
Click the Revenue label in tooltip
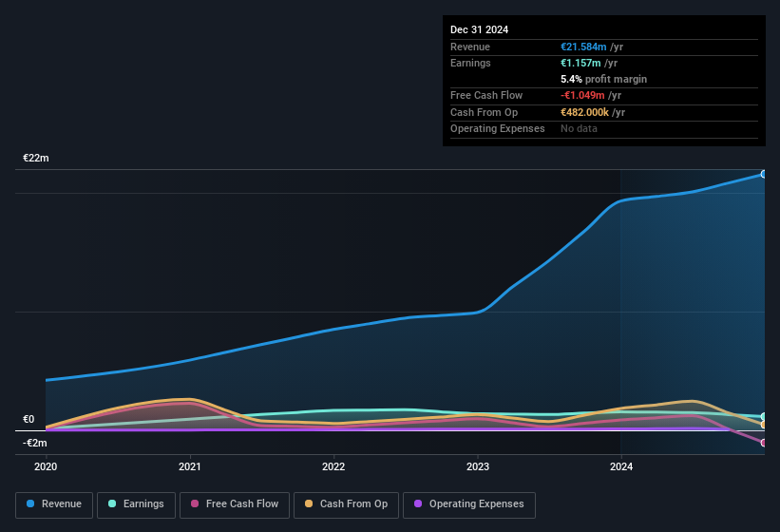470,47
